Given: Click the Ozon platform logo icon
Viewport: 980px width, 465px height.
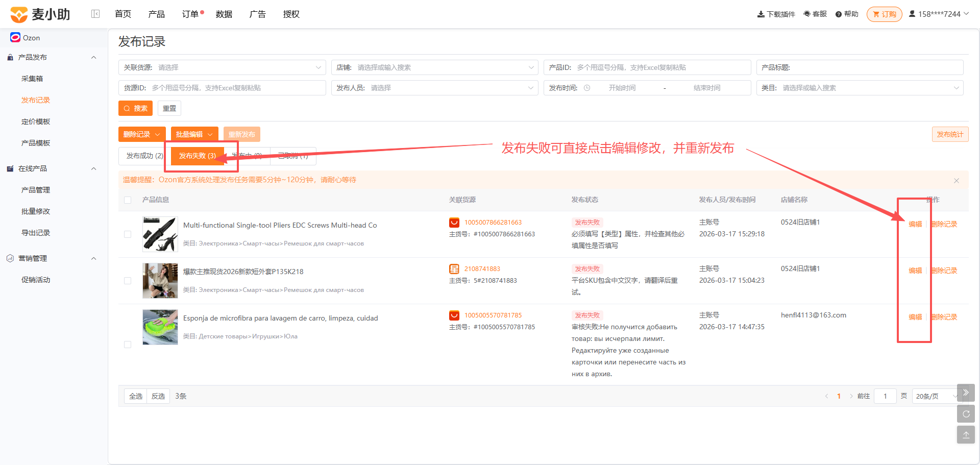Looking at the screenshot, I should click(15, 37).
